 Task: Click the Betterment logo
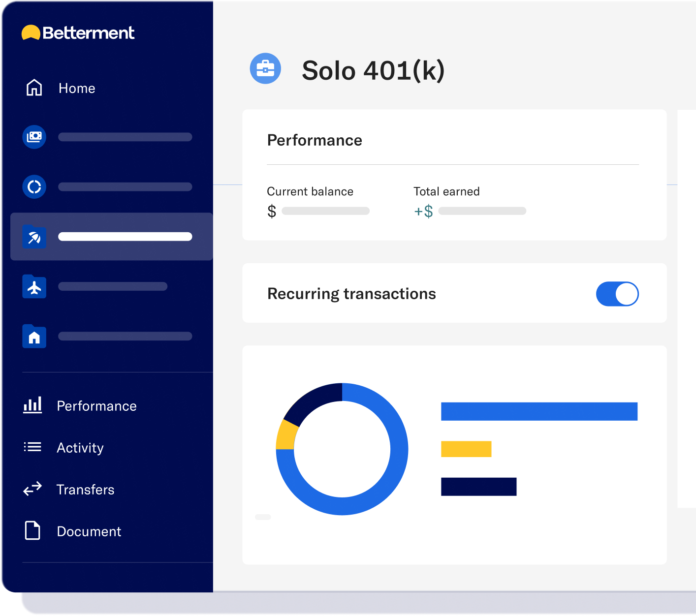click(78, 32)
